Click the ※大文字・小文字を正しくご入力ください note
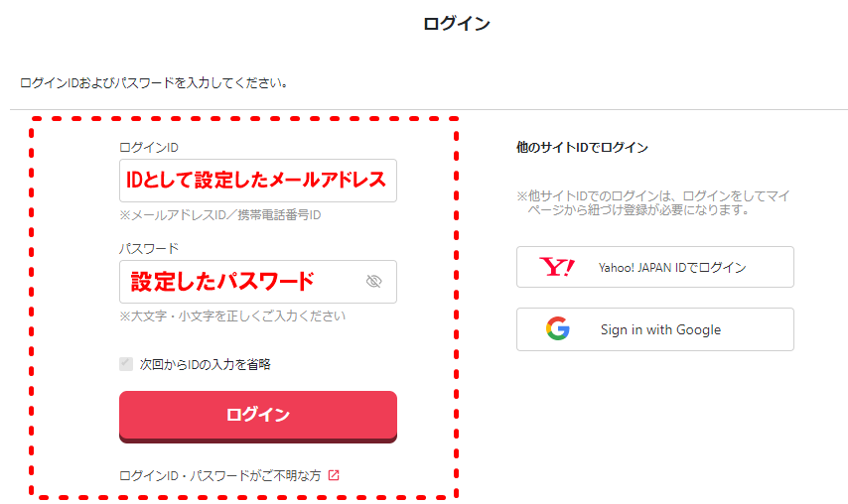Screen dimensions: 848x504 [232, 316]
